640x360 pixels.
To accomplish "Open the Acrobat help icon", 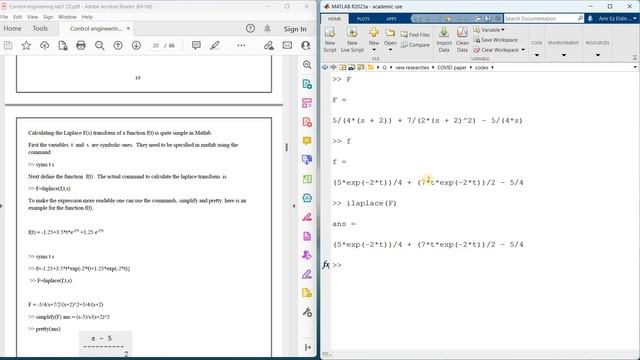I will 251,29.
